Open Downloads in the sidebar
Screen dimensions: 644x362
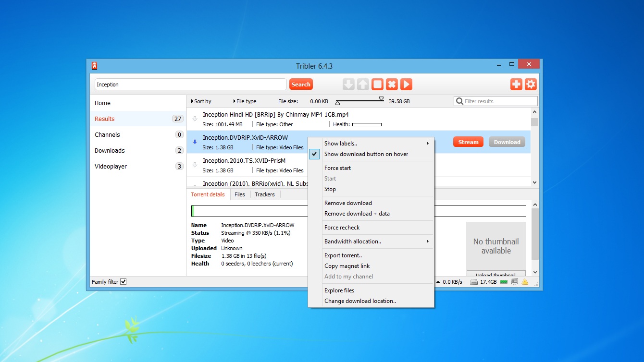click(138, 150)
